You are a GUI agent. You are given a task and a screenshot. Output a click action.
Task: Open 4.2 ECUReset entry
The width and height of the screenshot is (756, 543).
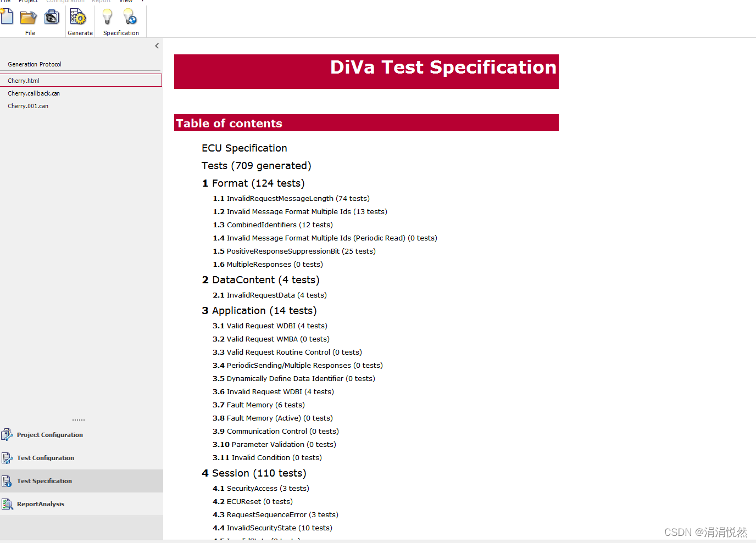click(253, 502)
